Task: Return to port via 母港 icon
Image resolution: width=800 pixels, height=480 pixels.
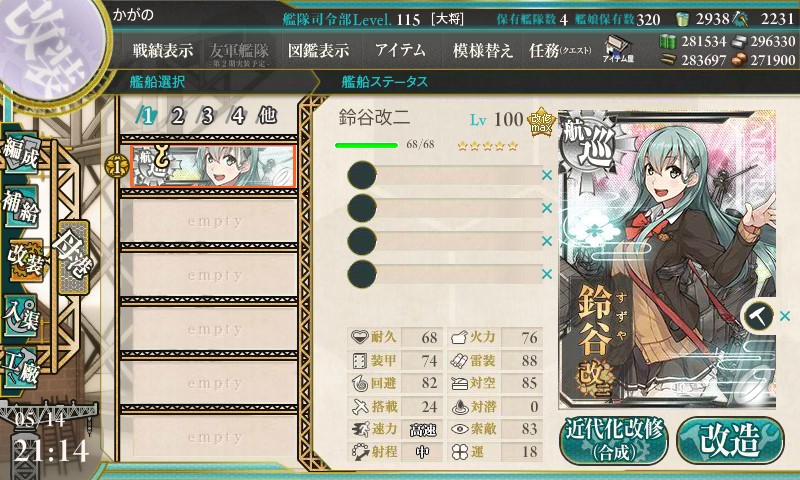Action: [x=73, y=258]
